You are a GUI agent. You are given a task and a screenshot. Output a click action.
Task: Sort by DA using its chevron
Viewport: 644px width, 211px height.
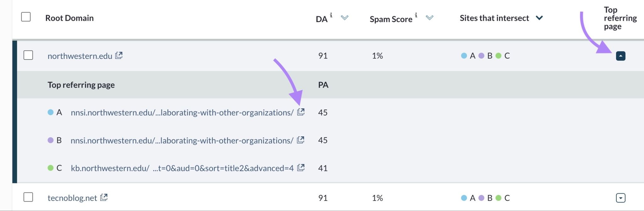[345, 18]
